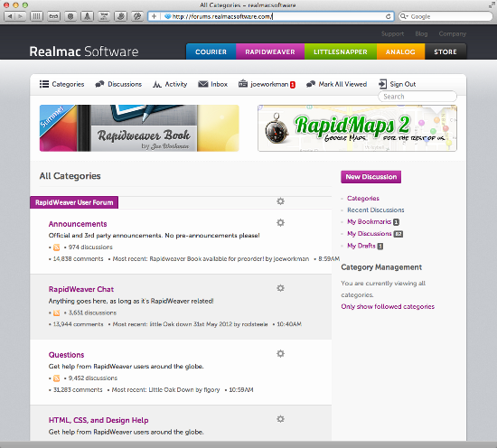This screenshot has width=497, height=448.
Task: Open the LittleSnapper product tab
Action: 341,51
